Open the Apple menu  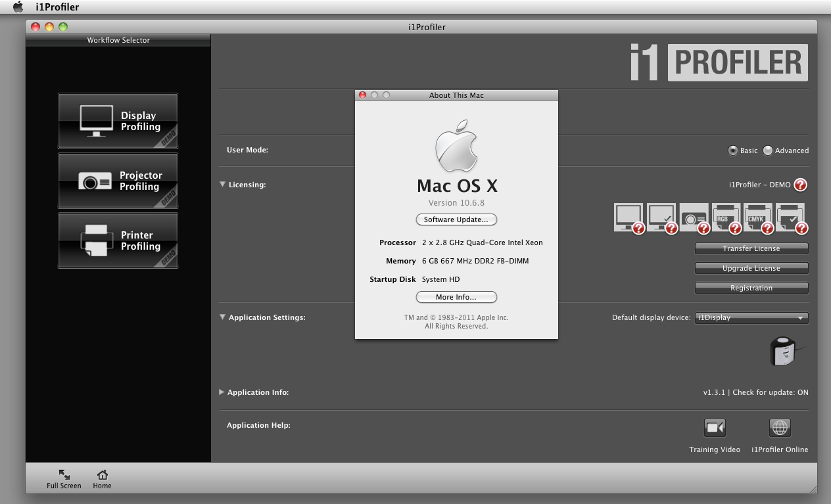pos(18,7)
